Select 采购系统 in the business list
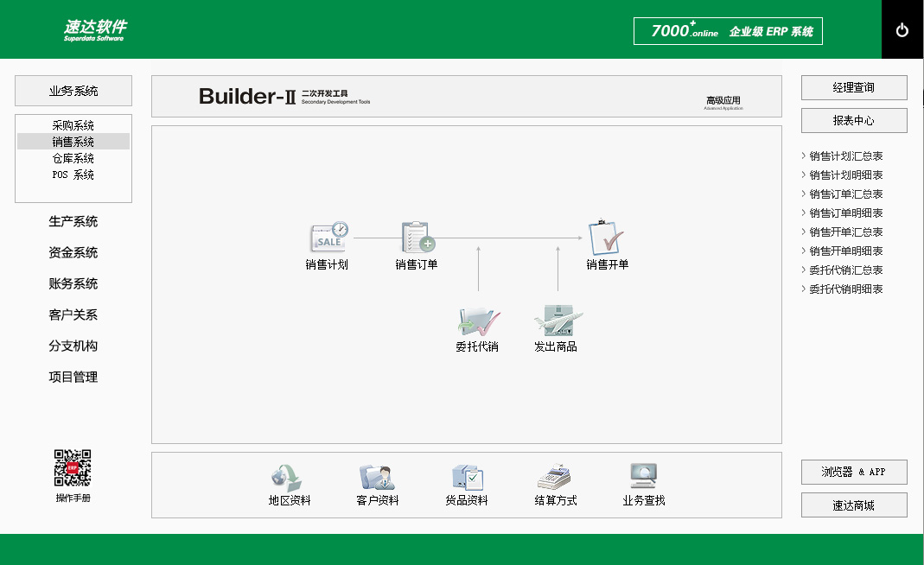The height and width of the screenshot is (565, 924). (73, 125)
